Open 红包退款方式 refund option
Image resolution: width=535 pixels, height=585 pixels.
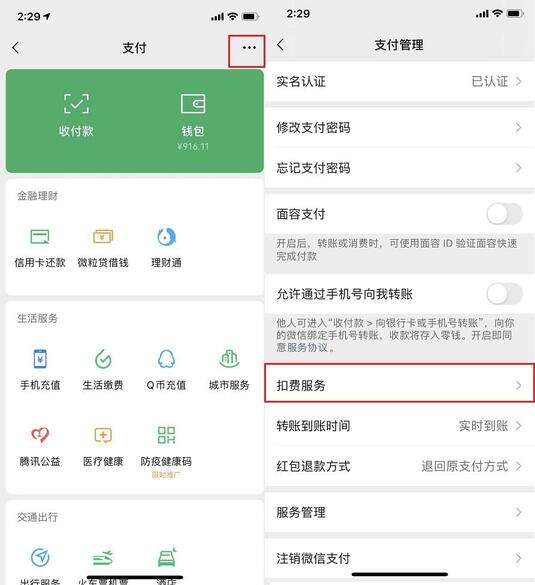(400, 466)
